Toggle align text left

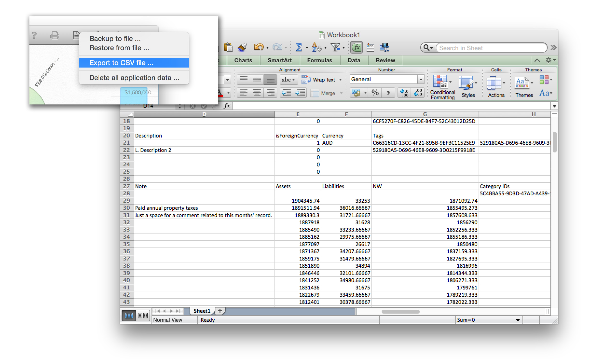coord(244,93)
